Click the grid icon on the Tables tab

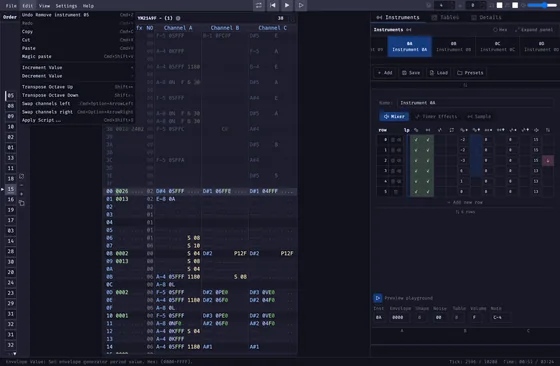pyautogui.click(x=434, y=17)
